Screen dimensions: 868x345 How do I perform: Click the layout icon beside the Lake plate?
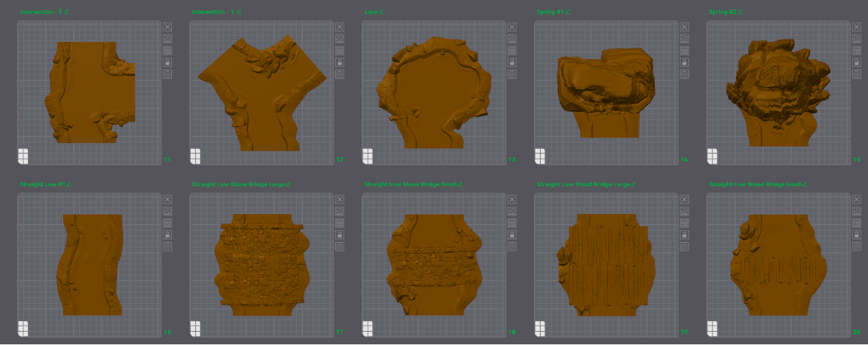pyautogui.click(x=511, y=51)
